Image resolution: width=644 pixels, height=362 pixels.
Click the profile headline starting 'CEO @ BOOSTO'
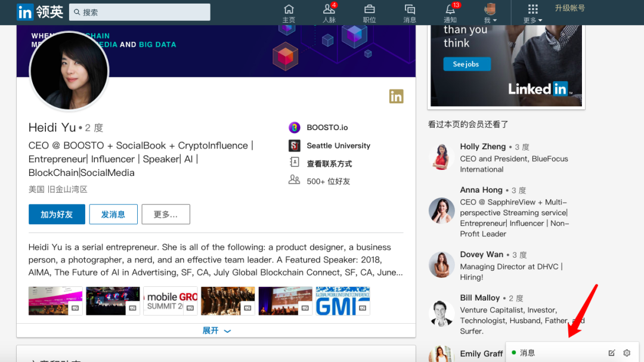click(141, 159)
